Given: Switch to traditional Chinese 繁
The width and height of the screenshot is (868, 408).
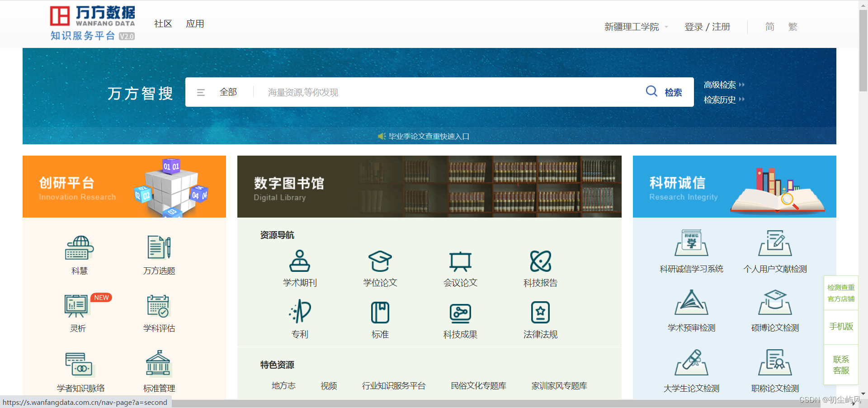Looking at the screenshot, I should (x=793, y=27).
